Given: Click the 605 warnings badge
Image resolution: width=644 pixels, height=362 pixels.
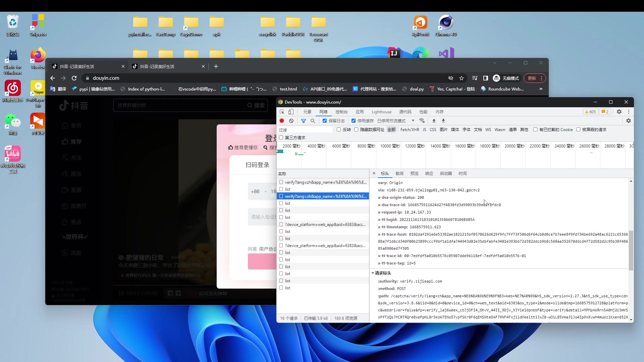Looking at the screenshot, I should pos(590,112).
